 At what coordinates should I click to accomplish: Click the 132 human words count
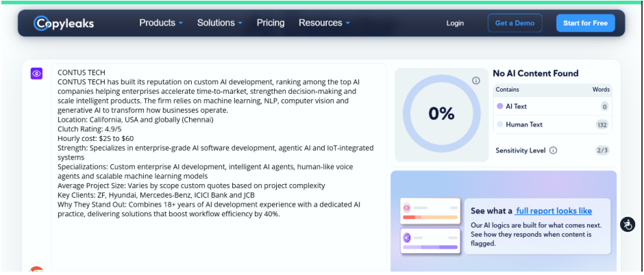tap(602, 125)
